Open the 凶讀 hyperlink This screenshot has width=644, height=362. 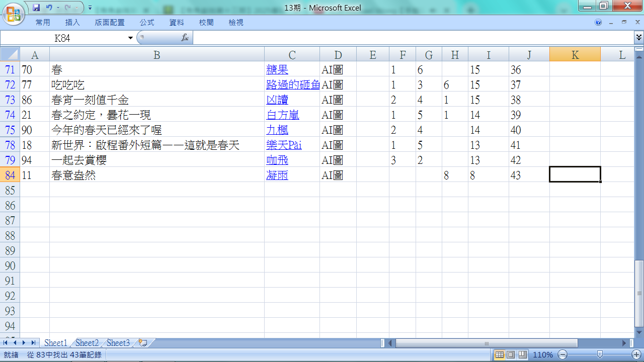pyautogui.click(x=277, y=100)
